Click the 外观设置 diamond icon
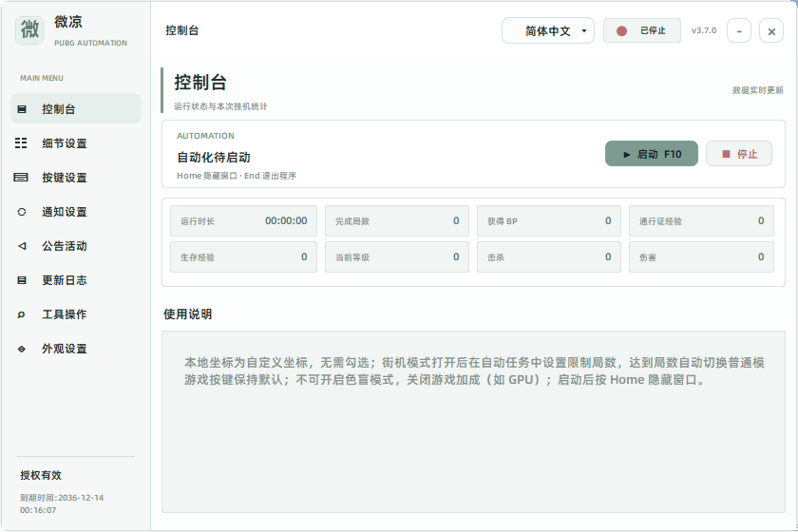The height and width of the screenshot is (532, 798). pos(21,349)
